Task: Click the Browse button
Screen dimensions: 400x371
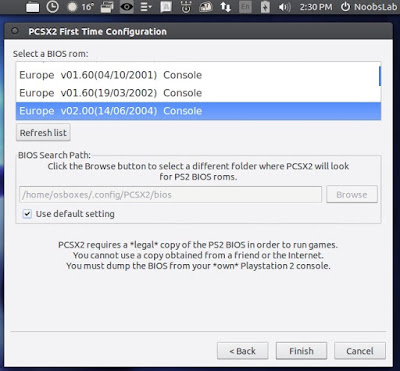Action: (x=352, y=195)
